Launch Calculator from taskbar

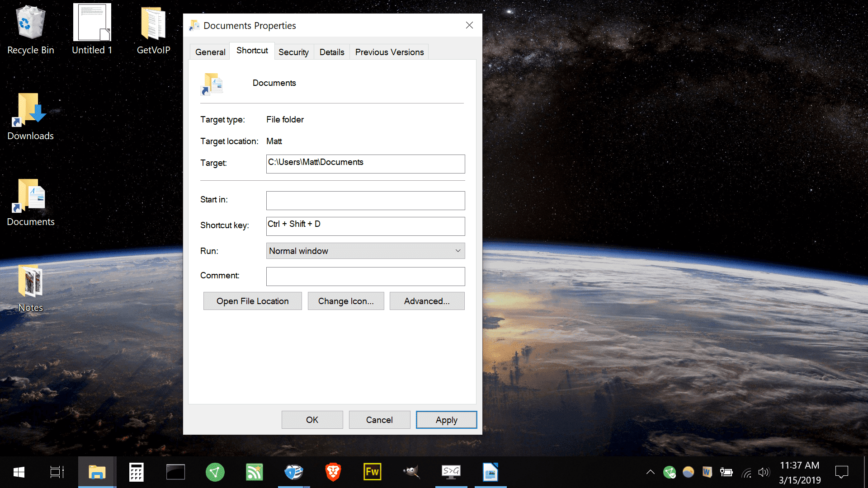136,472
